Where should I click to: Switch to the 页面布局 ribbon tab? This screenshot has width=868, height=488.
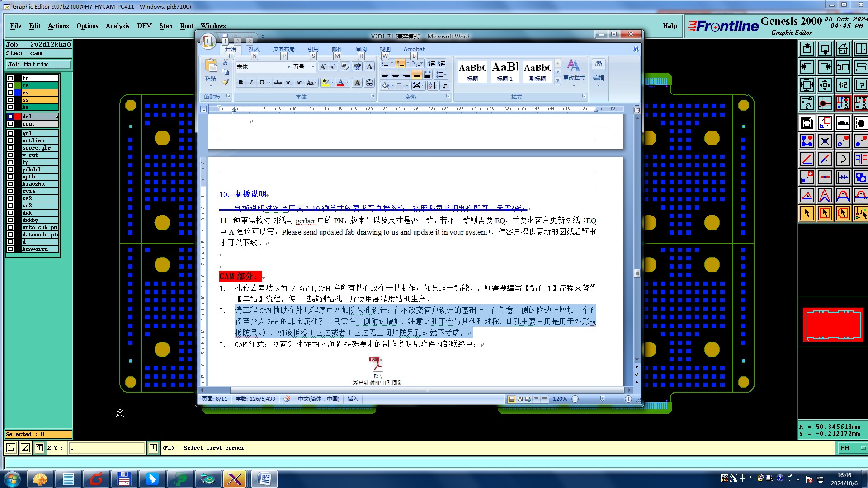coord(283,49)
